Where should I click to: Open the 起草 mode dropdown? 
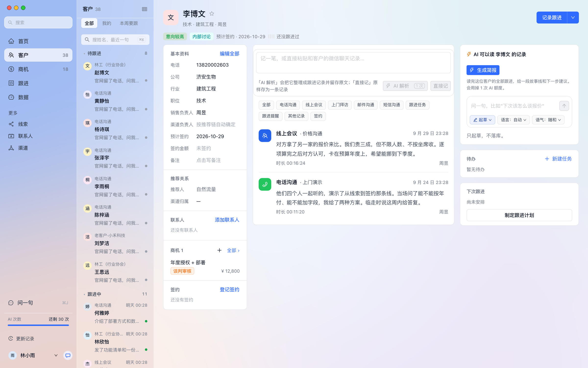click(482, 120)
